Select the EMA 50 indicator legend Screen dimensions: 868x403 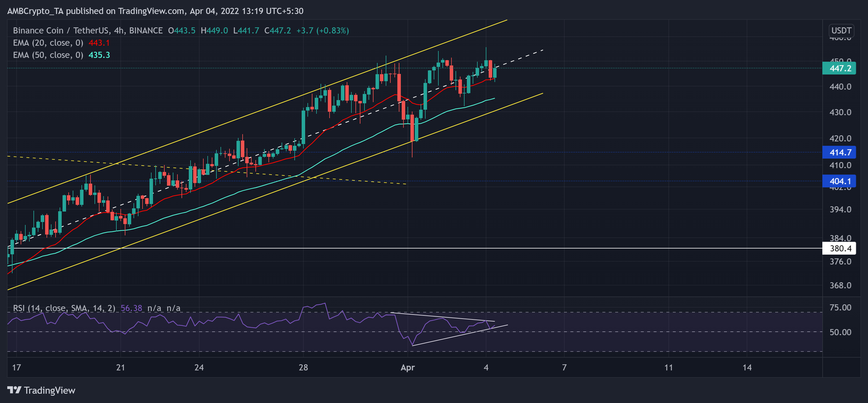pos(48,55)
